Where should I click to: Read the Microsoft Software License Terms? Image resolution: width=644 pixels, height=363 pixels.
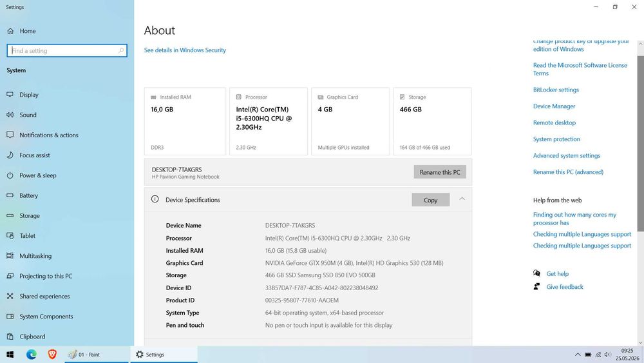point(580,69)
